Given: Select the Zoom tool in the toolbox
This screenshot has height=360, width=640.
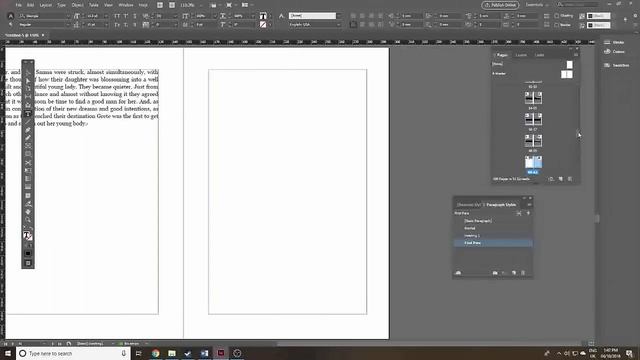Looking at the screenshot, I should [28, 220].
